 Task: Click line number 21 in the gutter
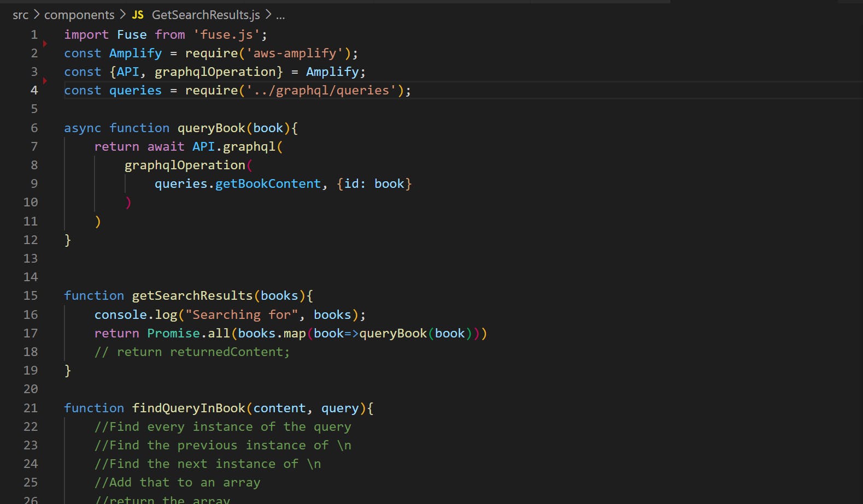point(31,408)
